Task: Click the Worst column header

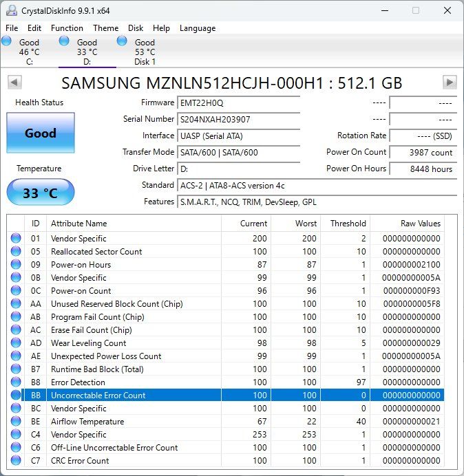Action: pos(296,224)
